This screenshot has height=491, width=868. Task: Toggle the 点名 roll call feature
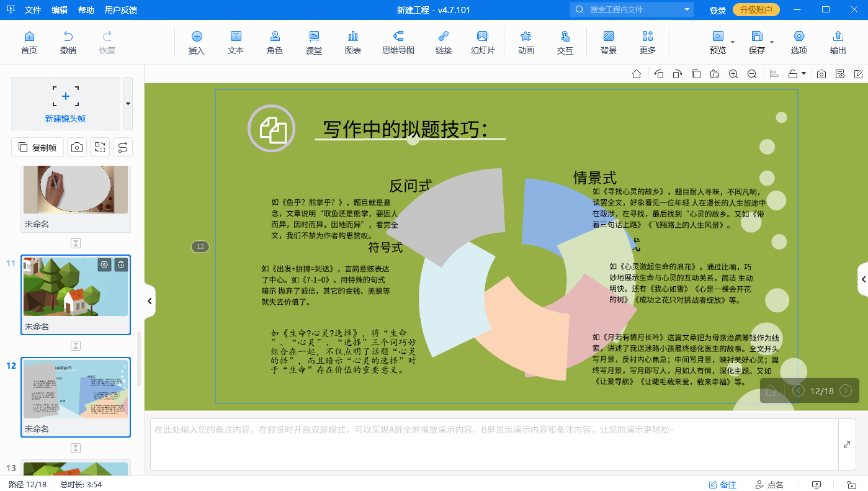(x=769, y=485)
